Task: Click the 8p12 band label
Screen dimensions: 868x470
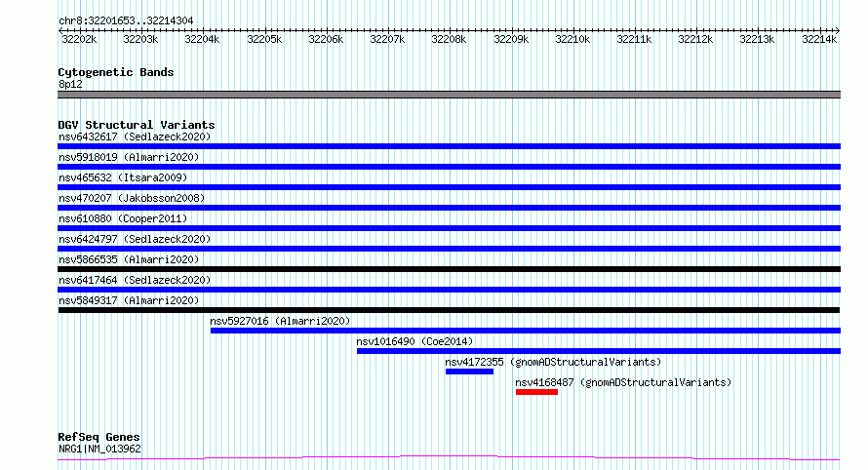Action: (70, 84)
